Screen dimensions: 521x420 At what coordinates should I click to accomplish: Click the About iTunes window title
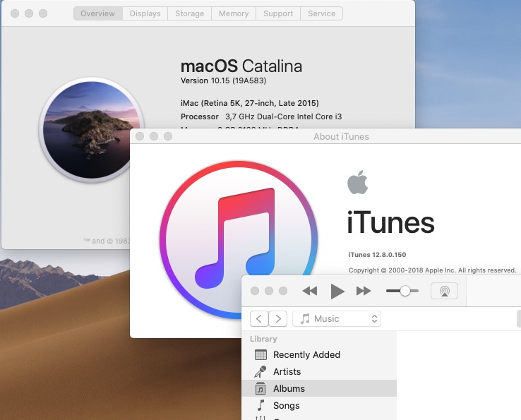pos(341,136)
